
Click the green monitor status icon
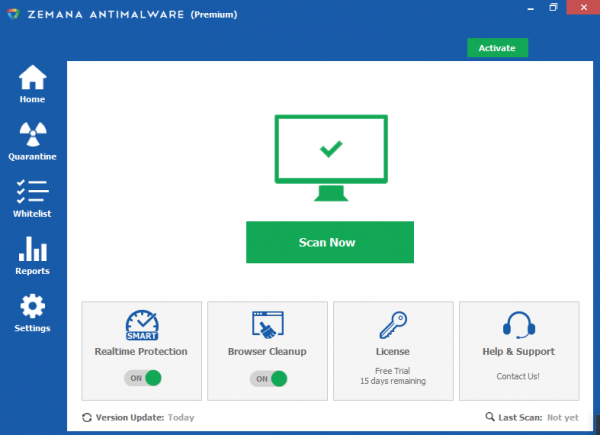coord(331,158)
